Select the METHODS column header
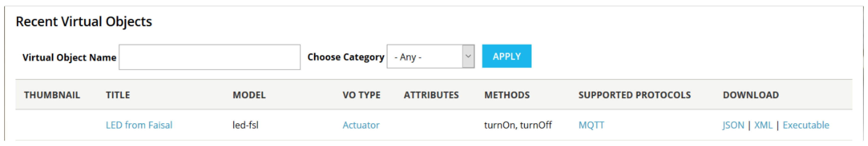868x146 pixels. tap(507, 95)
